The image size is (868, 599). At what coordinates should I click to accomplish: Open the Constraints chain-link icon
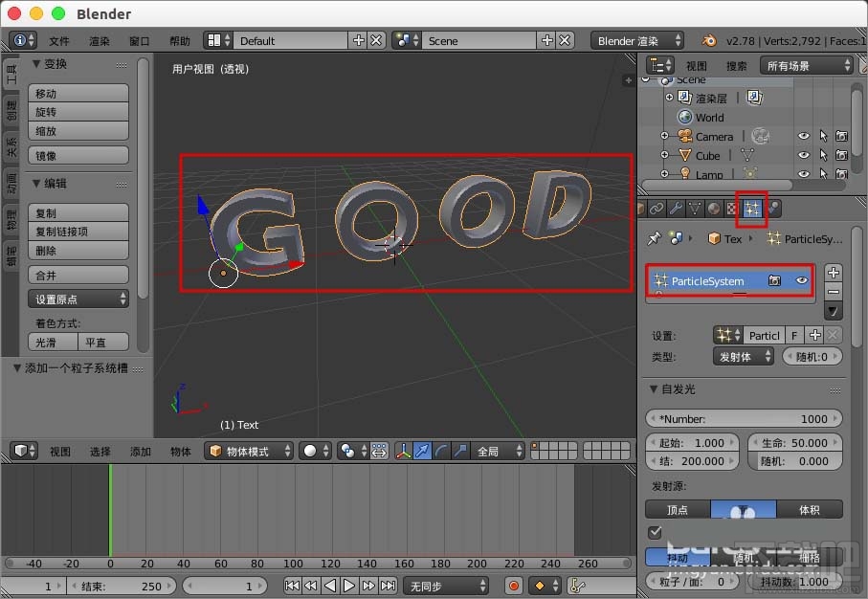pyautogui.click(x=658, y=208)
